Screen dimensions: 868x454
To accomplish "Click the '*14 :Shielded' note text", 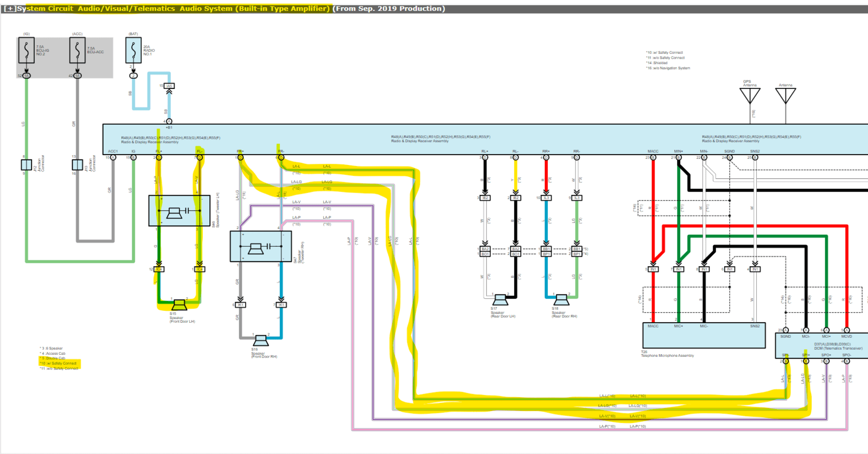I will pos(657,63).
